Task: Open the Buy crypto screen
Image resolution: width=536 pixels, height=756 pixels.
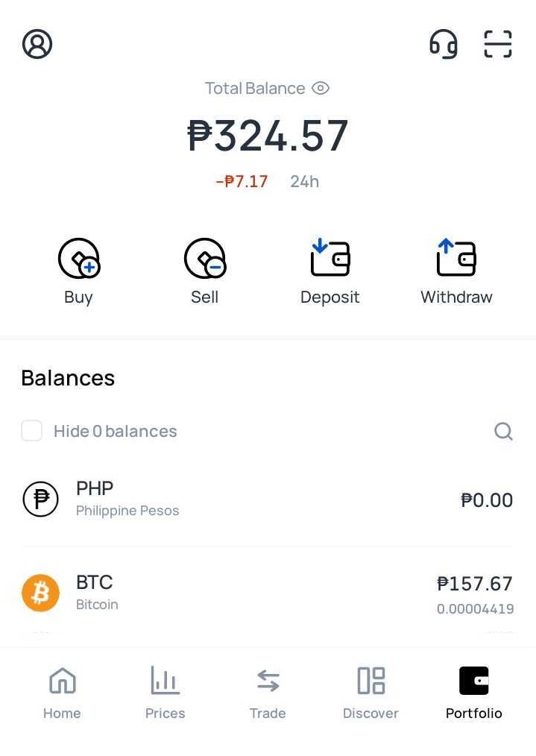Action: 78,268
